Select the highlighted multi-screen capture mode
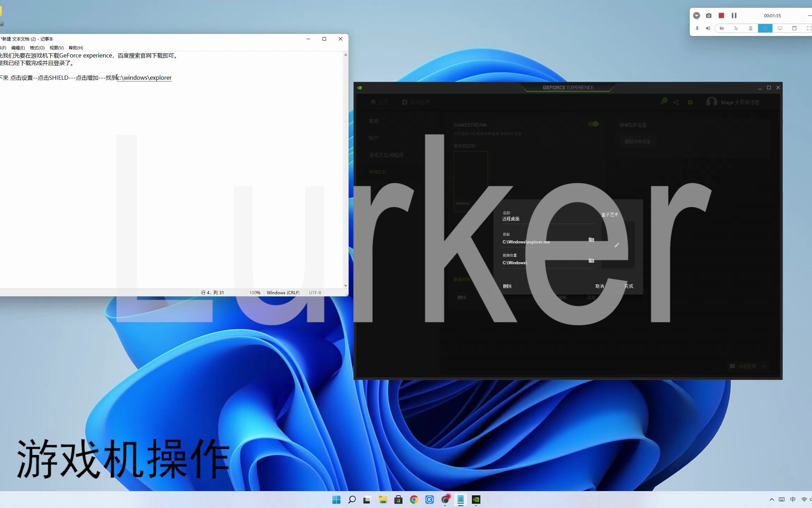Image resolution: width=812 pixels, height=508 pixels. point(765,28)
